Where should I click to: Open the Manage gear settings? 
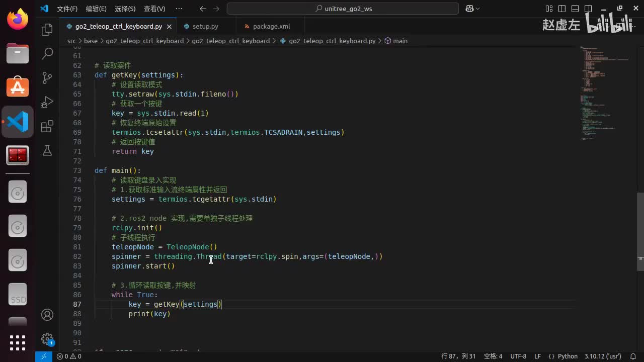(x=47, y=339)
